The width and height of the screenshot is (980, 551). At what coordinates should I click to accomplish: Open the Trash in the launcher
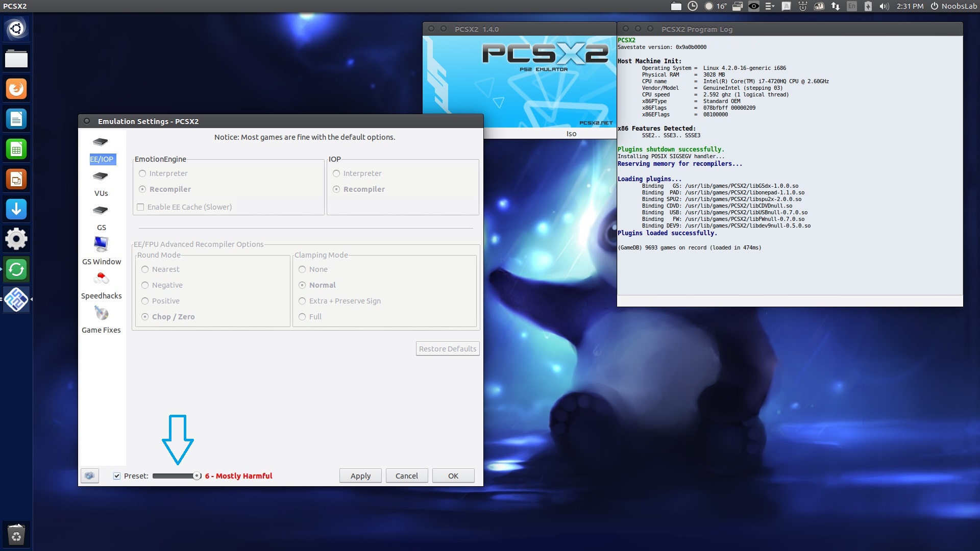pyautogui.click(x=16, y=535)
